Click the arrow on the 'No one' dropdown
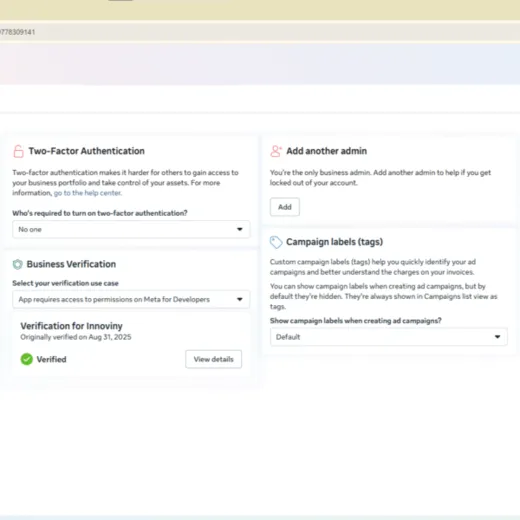The image size is (520, 520). [x=240, y=229]
